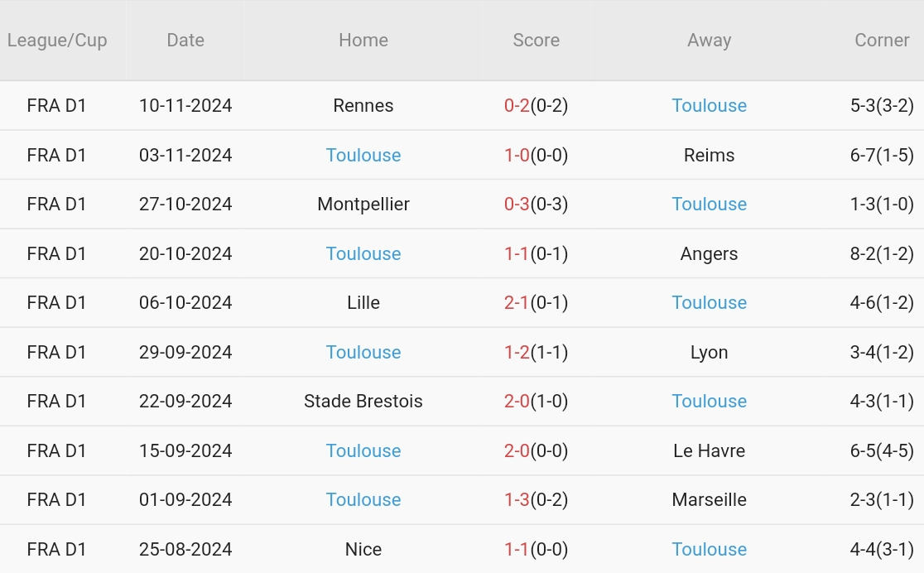Click the 8-2 corner stat for Angers match

(x=863, y=253)
